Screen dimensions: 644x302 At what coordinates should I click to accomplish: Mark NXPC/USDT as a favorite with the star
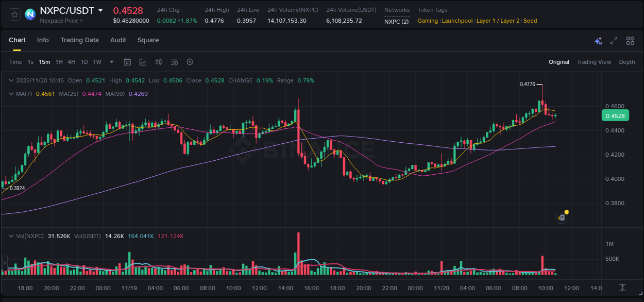[14, 14]
